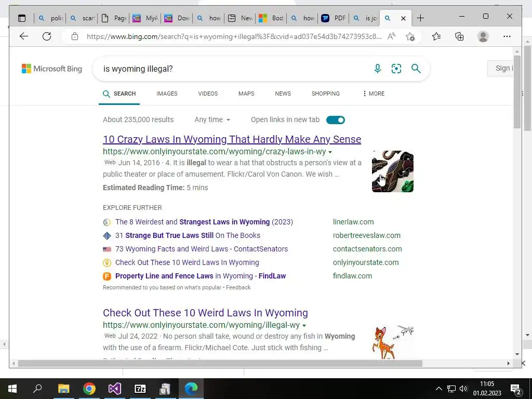
Task: View site information lock icon
Action: (x=75, y=36)
